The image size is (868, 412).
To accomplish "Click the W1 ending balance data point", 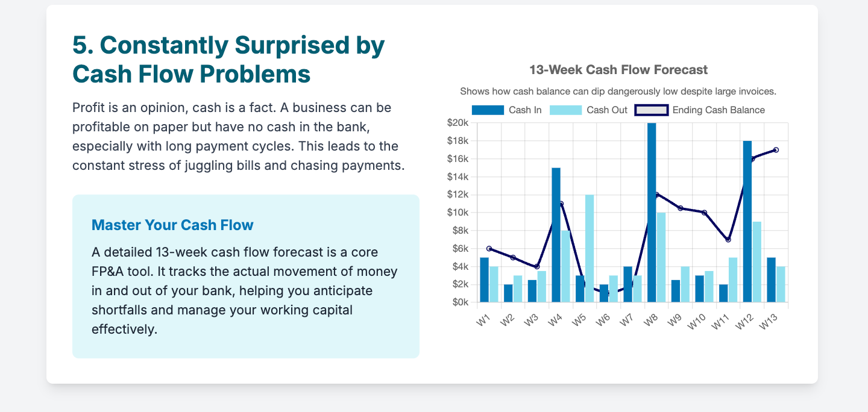I will coord(489,248).
